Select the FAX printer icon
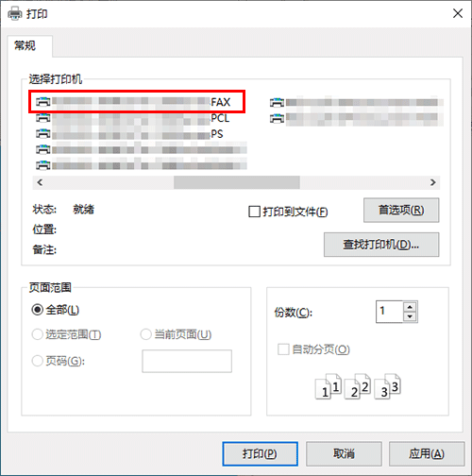This screenshot has width=472, height=476. [42, 102]
